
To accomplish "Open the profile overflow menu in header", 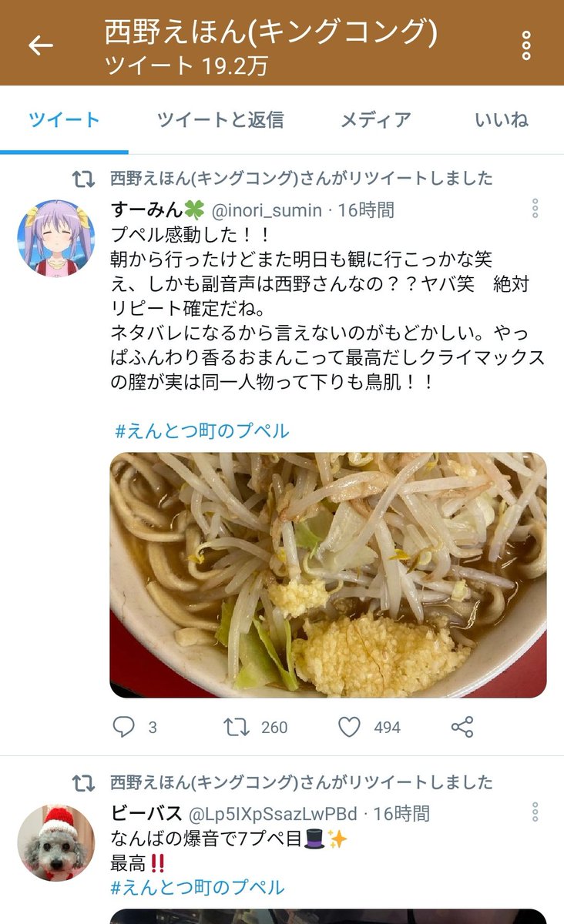I will (526, 45).
